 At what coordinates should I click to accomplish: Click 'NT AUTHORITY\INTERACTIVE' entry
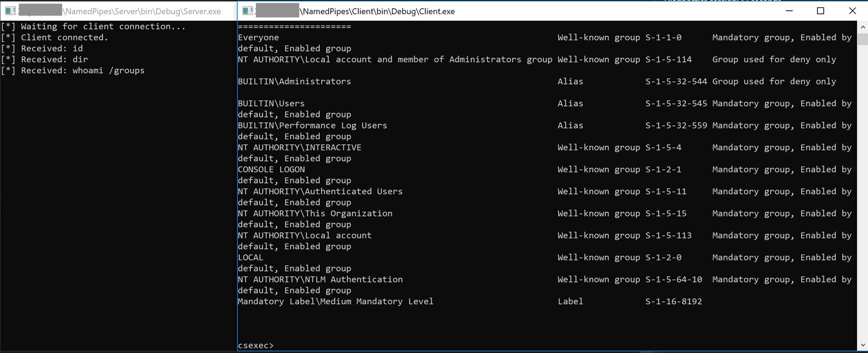(x=299, y=147)
